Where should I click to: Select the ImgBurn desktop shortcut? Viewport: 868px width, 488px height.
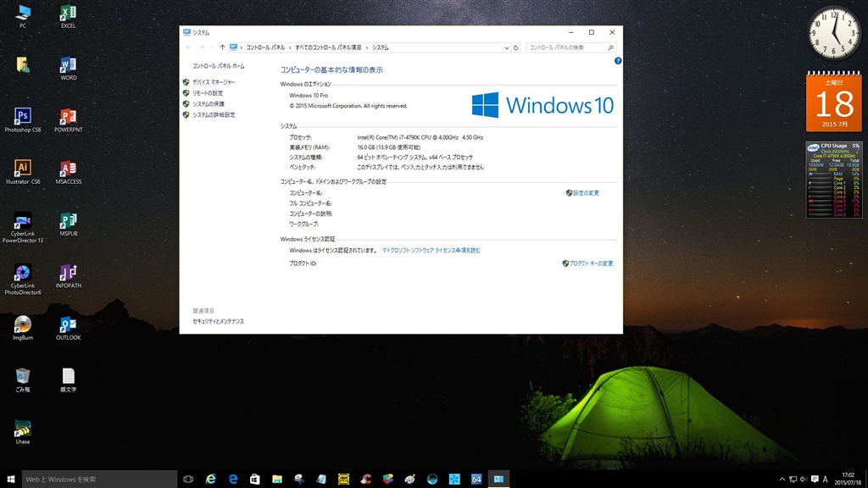(x=23, y=328)
